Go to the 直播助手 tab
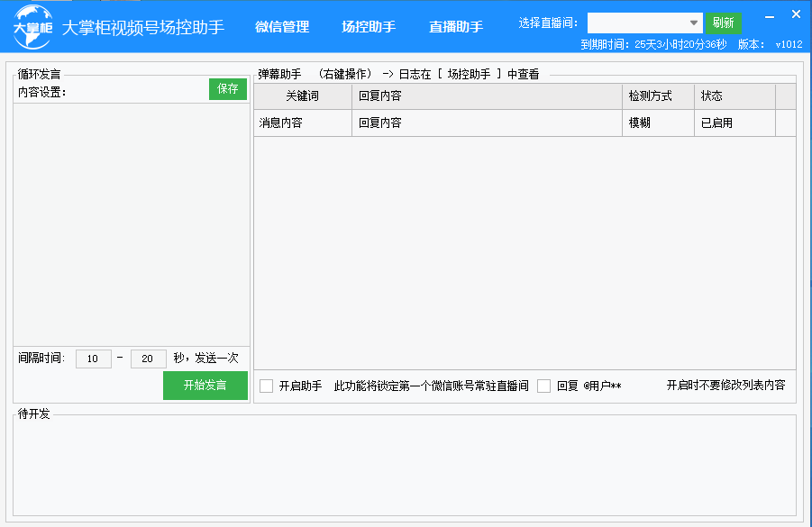Viewport: 812px width, 527px height. click(456, 27)
